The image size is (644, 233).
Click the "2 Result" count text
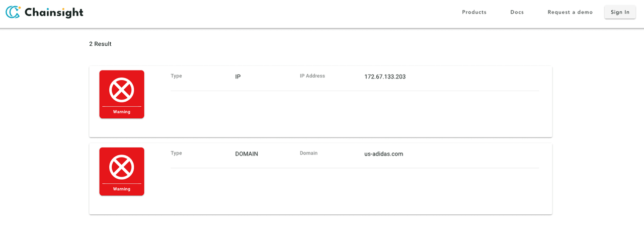pos(100,44)
